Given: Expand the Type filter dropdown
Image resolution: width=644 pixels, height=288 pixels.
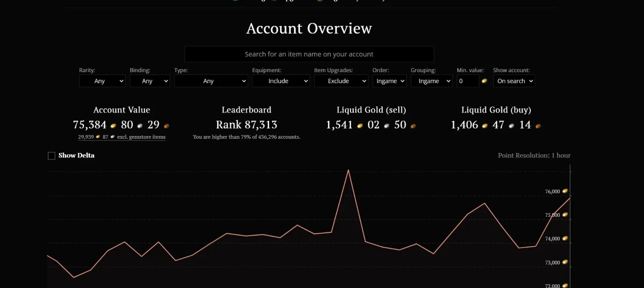Looking at the screenshot, I should pos(211,81).
